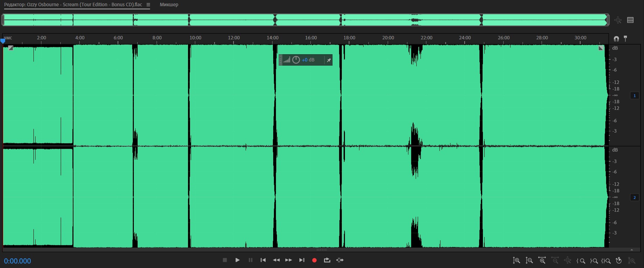The image size is (644, 268).
Task: Click the +0 dB amplitude value
Action: [308, 60]
